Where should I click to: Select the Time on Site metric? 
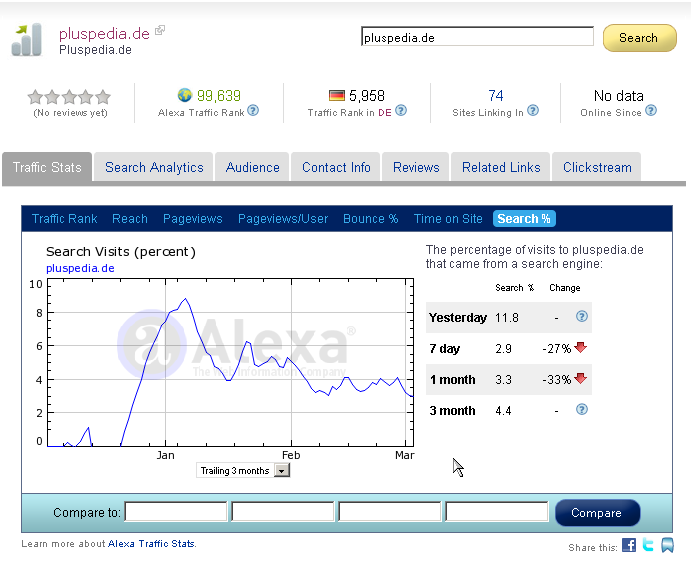(x=448, y=219)
